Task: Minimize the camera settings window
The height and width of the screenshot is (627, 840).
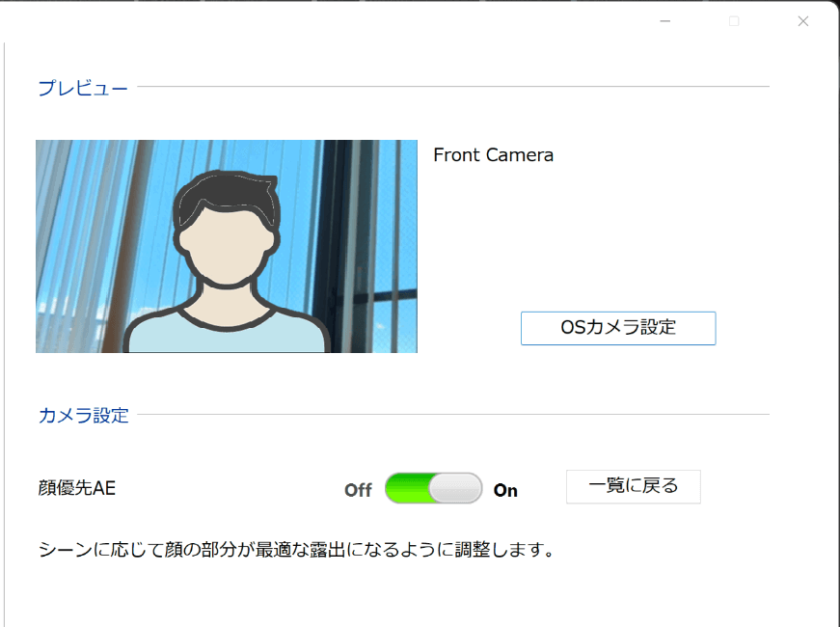Action: point(665,21)
